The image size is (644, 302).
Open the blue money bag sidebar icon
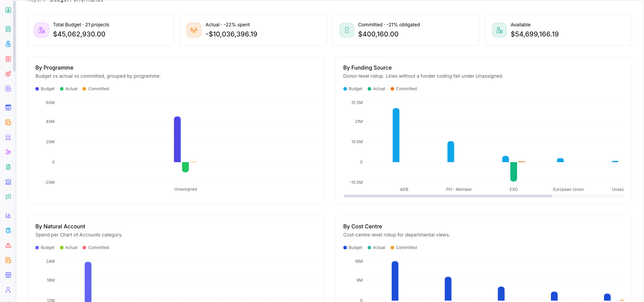click(8, 44)
